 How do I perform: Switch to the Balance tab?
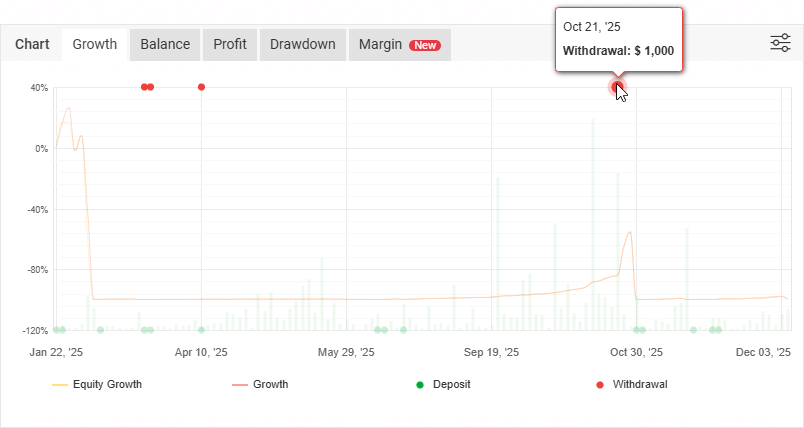tap(165, 44)
